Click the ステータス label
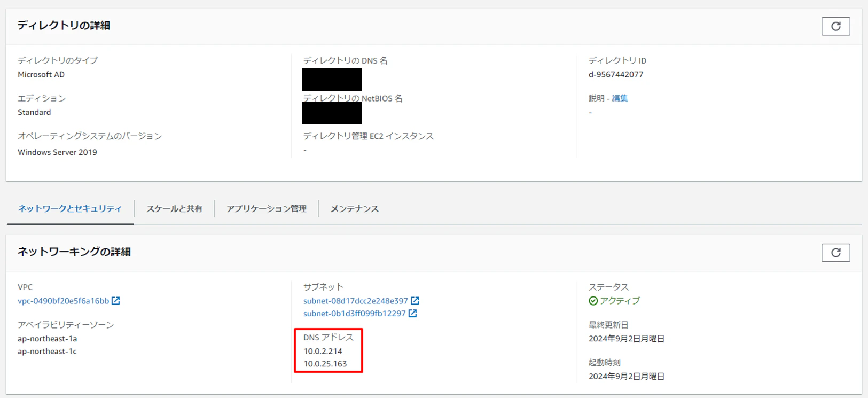Viewport: 868px width, 398px height. (609, 287)
